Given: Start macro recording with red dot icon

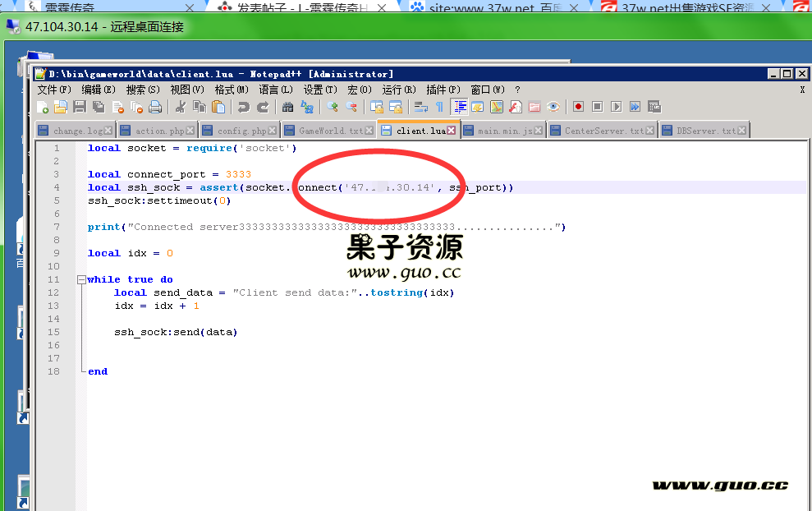Looking at the screenshot, I should 578,107.
